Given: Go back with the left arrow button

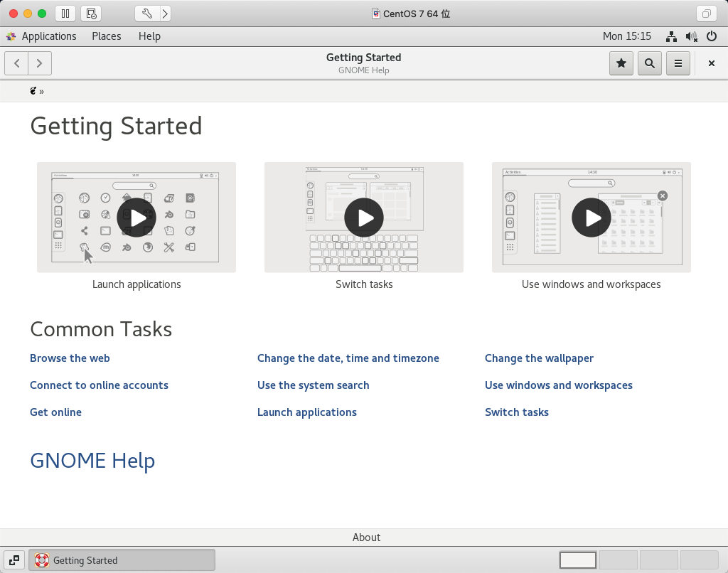Looking at the screenshot, I should (17, 63).
